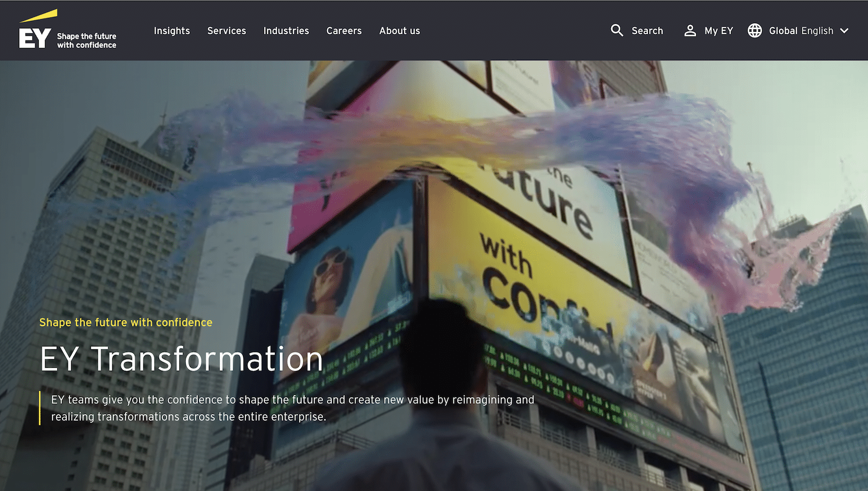868x491 pixels.
Task: Click the magnifying glass search icon
Action: (617, 31)
